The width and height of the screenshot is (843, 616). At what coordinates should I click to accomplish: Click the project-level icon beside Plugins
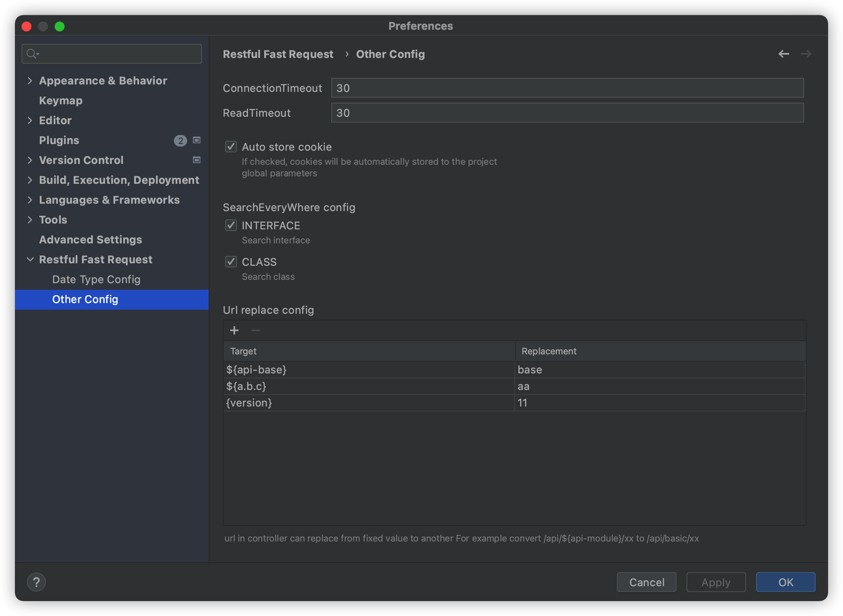[x=197, y=140]
